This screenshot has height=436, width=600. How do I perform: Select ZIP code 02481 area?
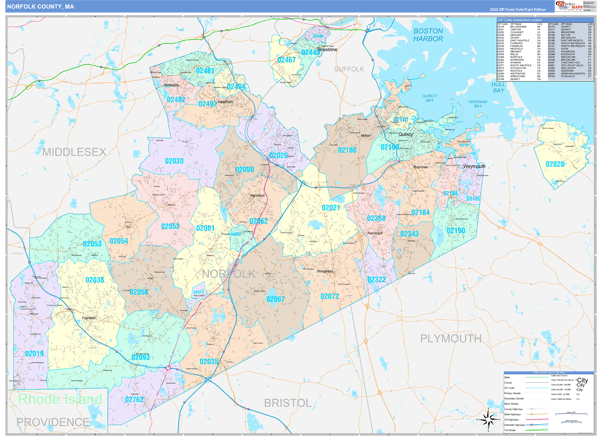(x=205, y=71)
